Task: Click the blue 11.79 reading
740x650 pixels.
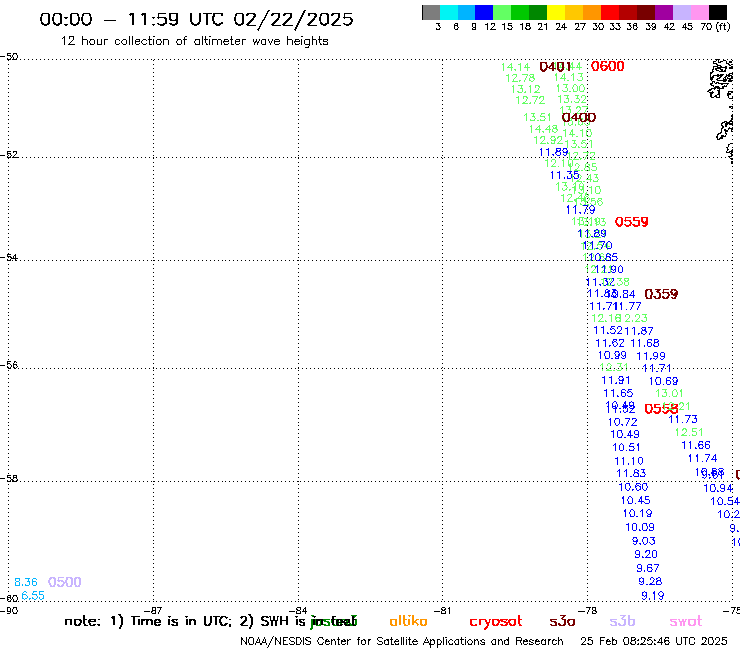Action: tap(580, 210)
